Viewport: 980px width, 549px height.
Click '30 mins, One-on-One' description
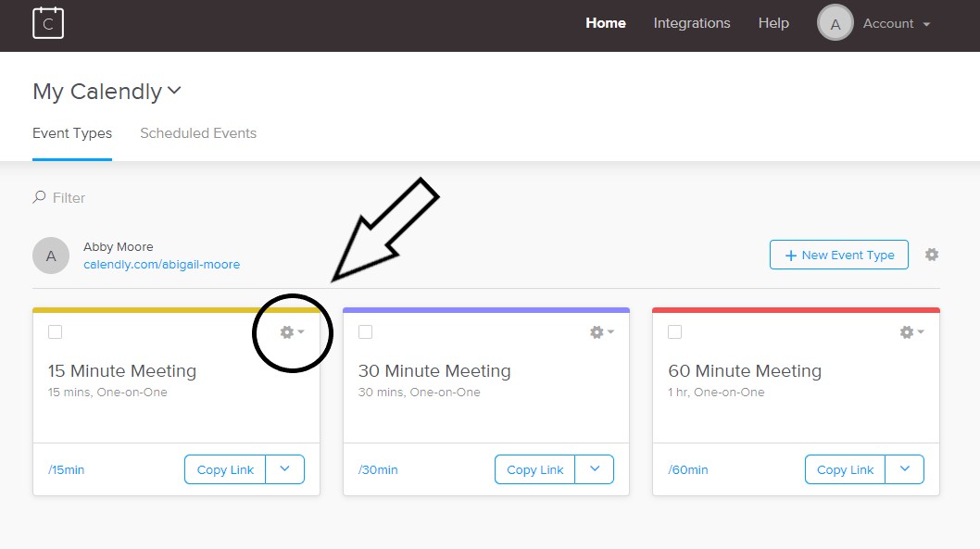(420, 393)
